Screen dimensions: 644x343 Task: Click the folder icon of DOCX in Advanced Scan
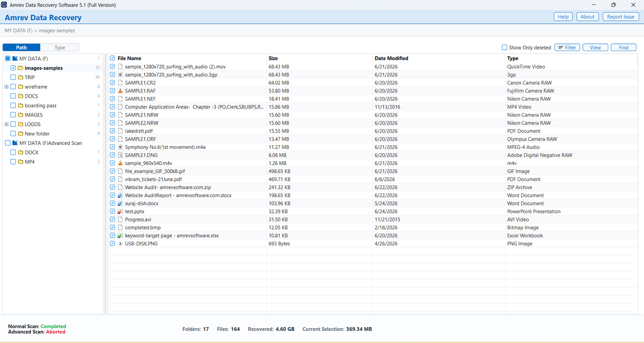click(21, 152)
